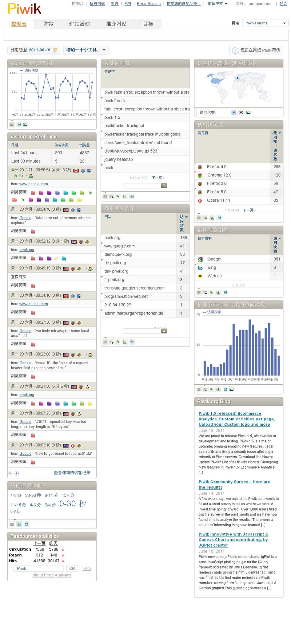
Task: Switch to the 访客 (Visitors) tab
Action: 48,24
